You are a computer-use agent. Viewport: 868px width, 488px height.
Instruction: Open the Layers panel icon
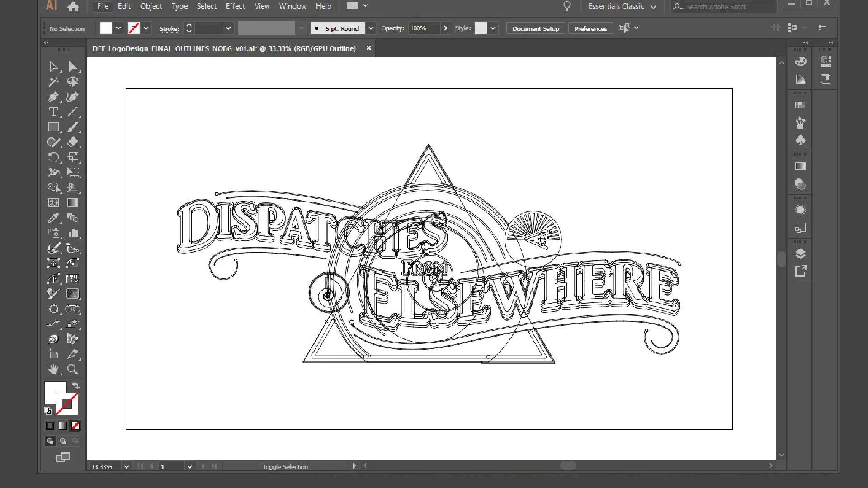[800, 253]
